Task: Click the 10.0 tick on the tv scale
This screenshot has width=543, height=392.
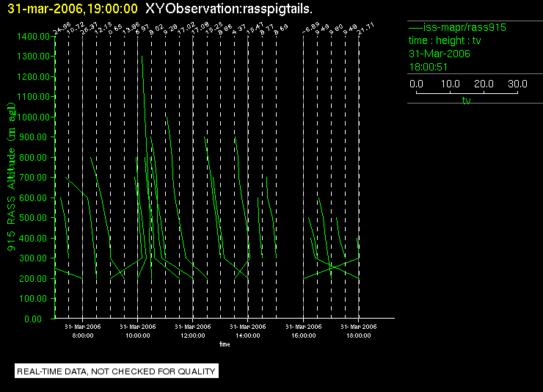Action: tap(451, 84)
